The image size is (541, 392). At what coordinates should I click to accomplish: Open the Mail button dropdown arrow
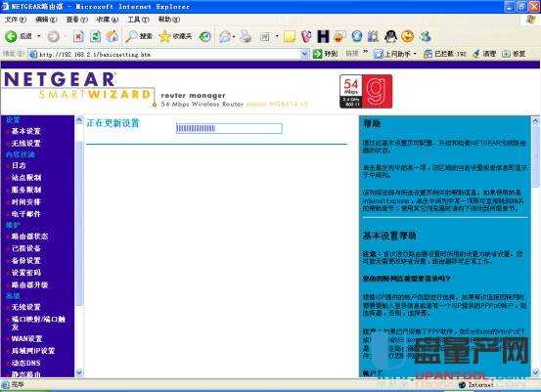(234, 36)
